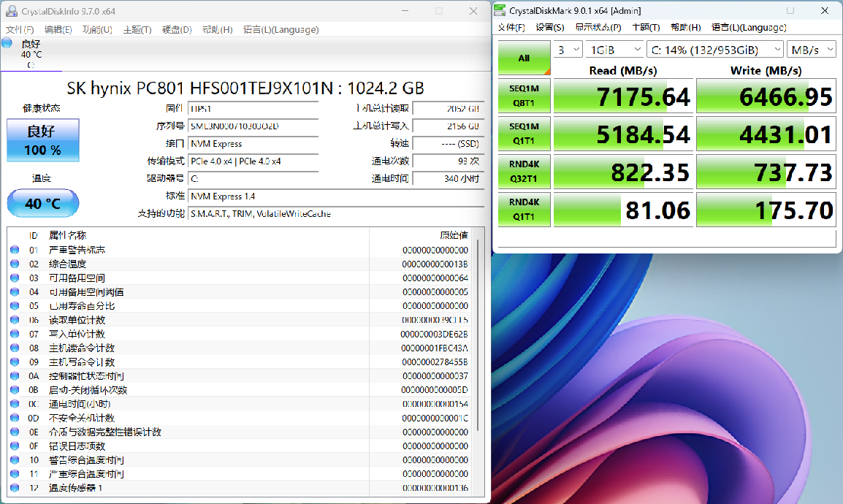The height and width of the screenshot is (504, 843).
Task: Click the status dot for attribute 0C
Action: pos(15,403)
